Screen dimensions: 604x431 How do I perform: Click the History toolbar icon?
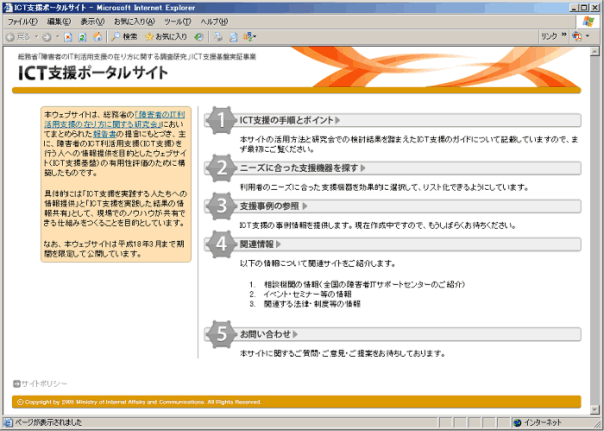[x=199, y=37]
